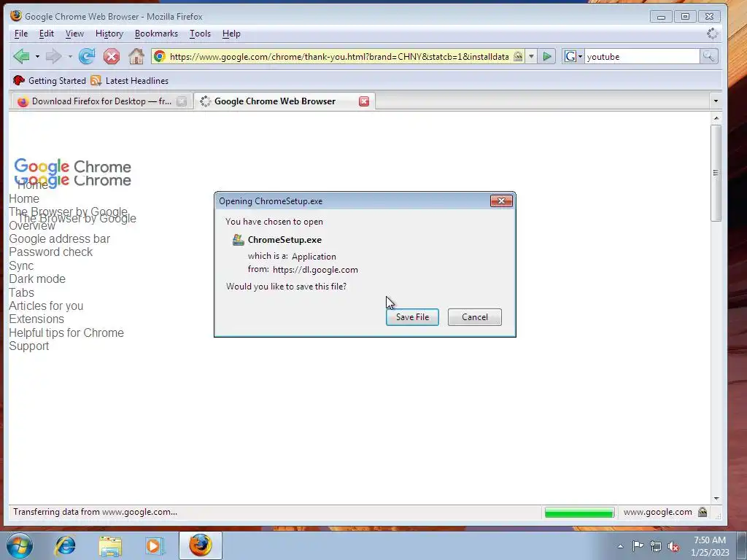Click the vertical scrollbar thumb
The height and width of the screenshot is (560, 747).
click(x=716, y=173)
